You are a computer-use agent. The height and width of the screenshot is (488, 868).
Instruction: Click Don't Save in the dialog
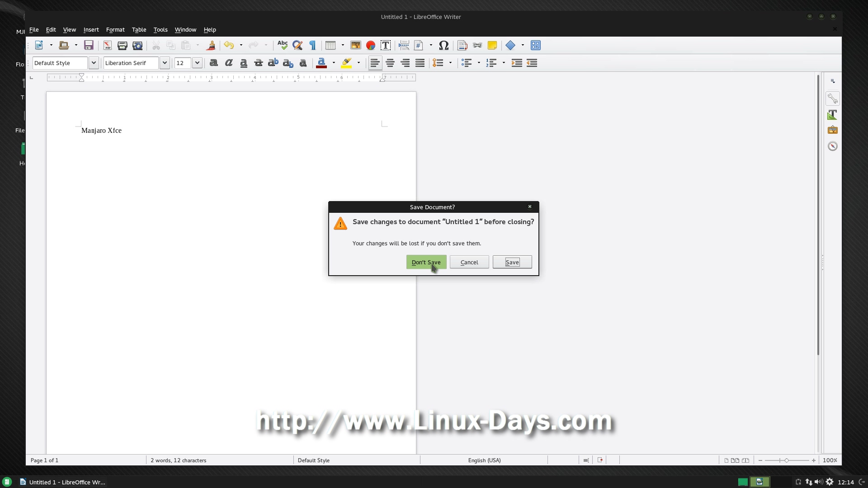pos(426,262)
